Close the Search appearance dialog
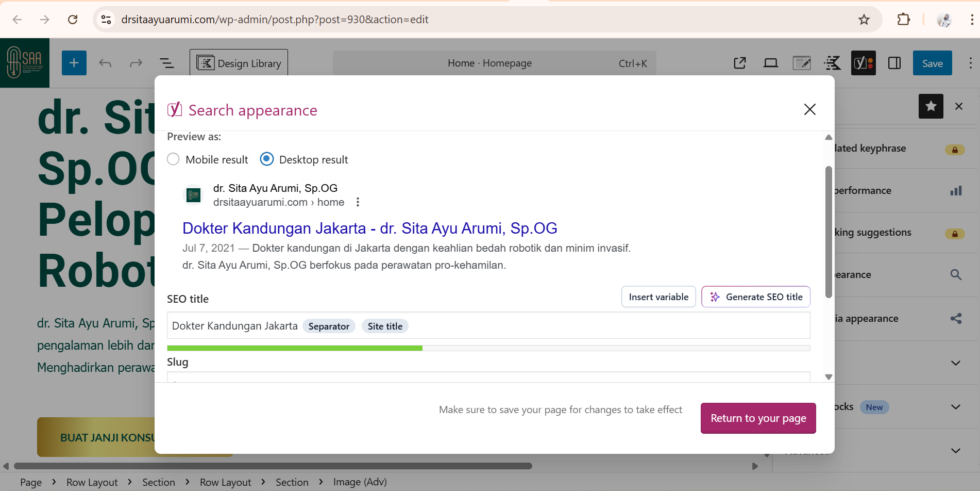 click(x=810, y=109)
